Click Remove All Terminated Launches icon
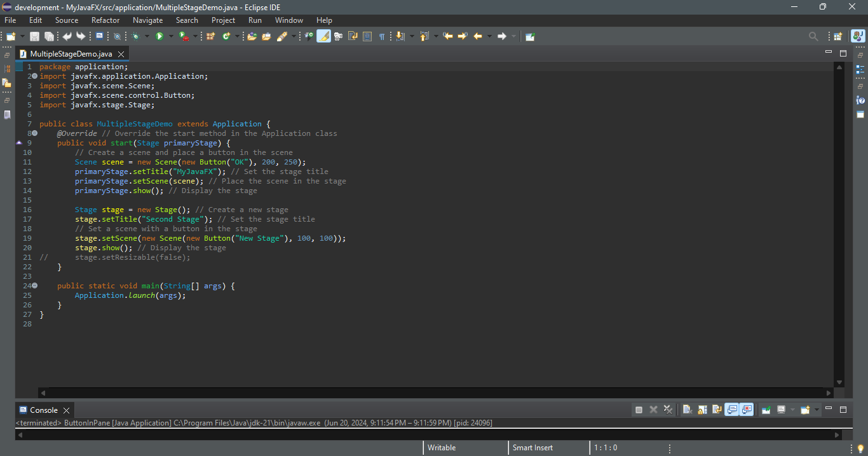The width and height of the screenshot is (868, 456). (x=668, y=410)
